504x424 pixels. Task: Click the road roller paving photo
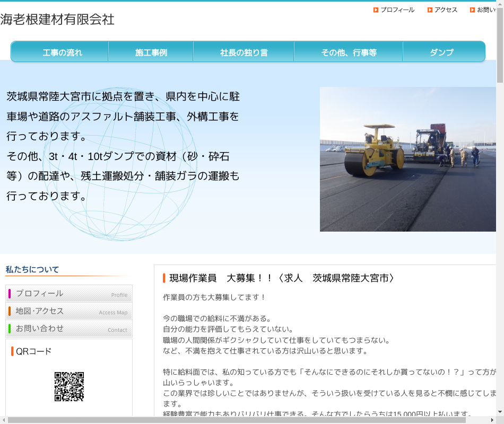(x=407, y=159)
